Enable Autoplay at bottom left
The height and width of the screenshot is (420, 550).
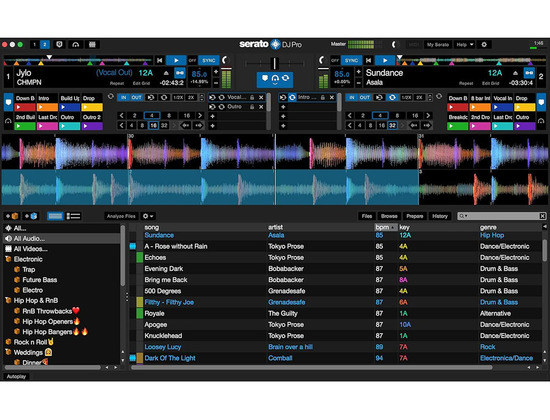(16, 376)
